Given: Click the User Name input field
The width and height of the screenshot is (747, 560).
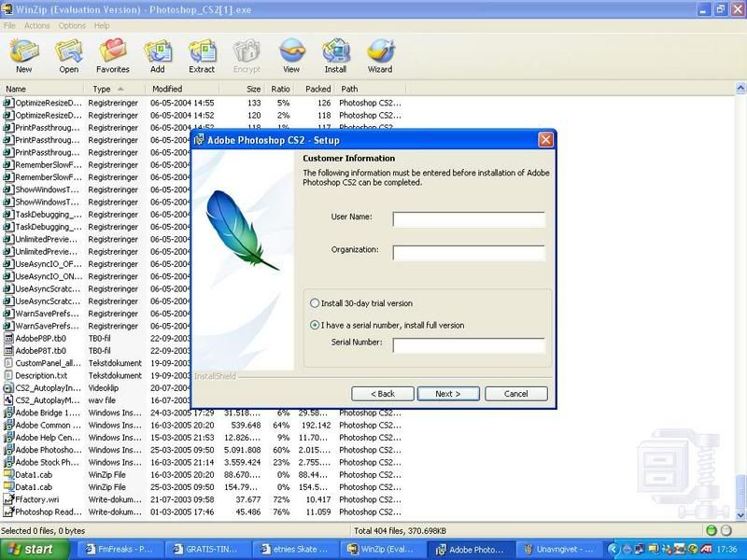Looking at the screenshot, I should tap(469, 219).
